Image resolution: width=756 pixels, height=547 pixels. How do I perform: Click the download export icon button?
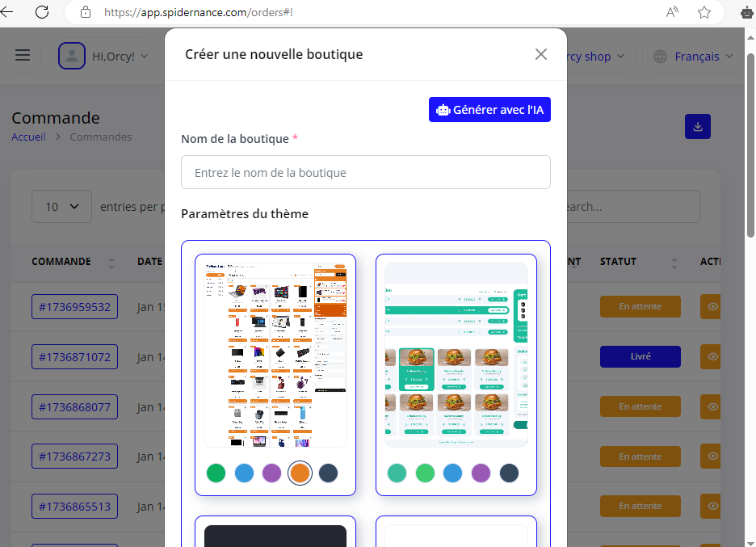tap(698, 127)
